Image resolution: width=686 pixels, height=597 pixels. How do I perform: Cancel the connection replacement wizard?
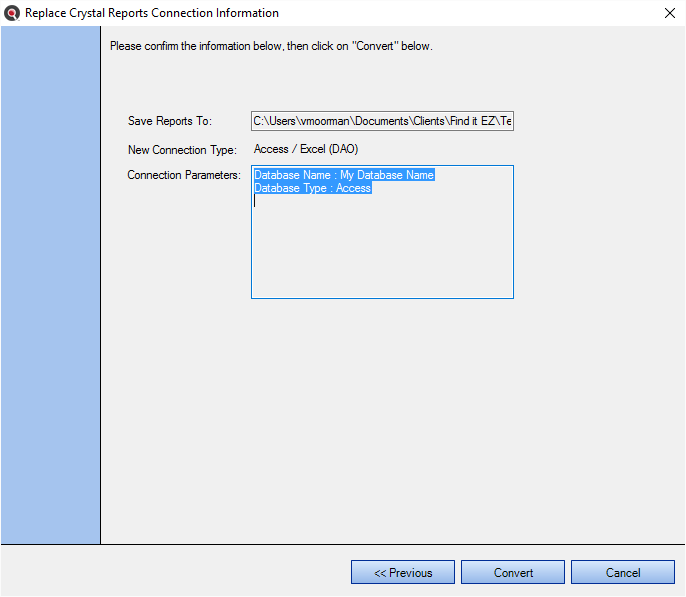click(x=623, y=572)
